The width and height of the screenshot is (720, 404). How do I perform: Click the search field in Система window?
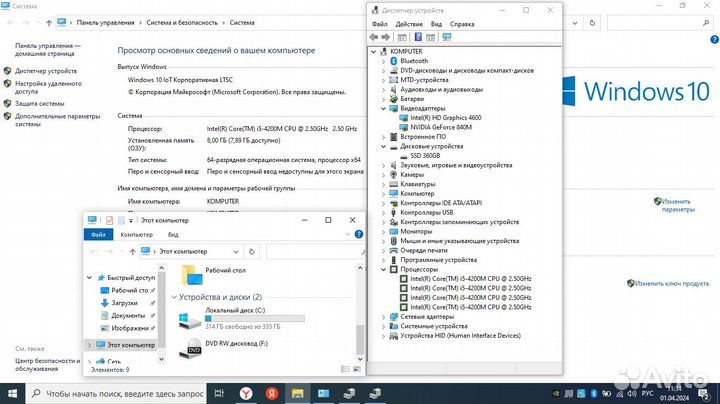[660, 22]
